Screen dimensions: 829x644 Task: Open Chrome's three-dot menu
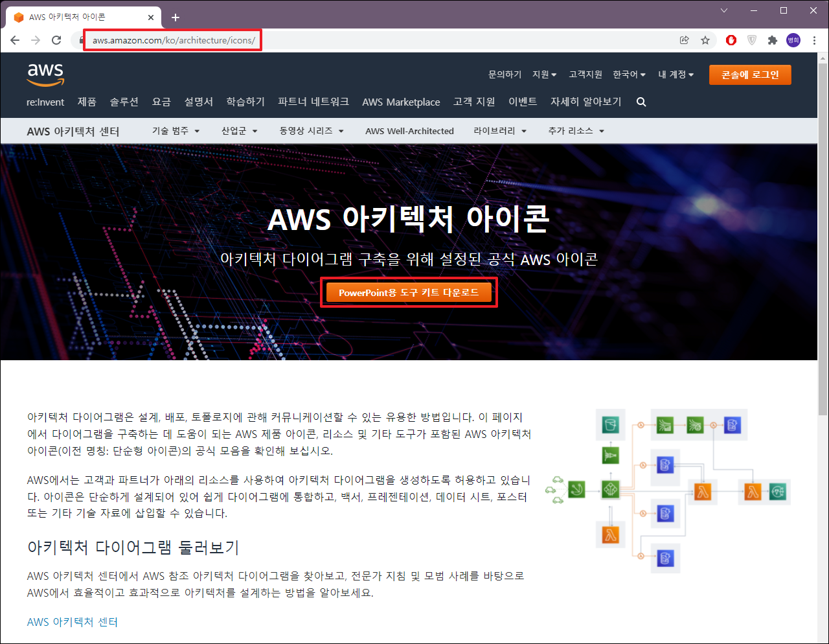[814, 40]
